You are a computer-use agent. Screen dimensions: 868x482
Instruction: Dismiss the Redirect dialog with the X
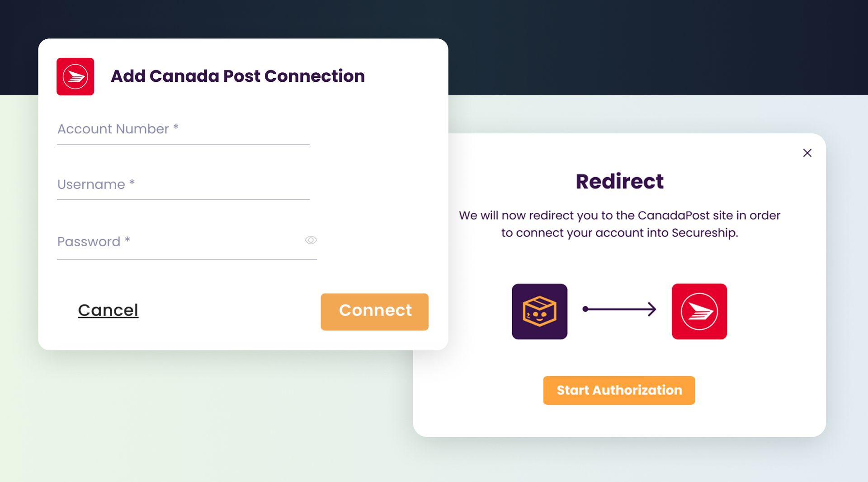(807, 153)
